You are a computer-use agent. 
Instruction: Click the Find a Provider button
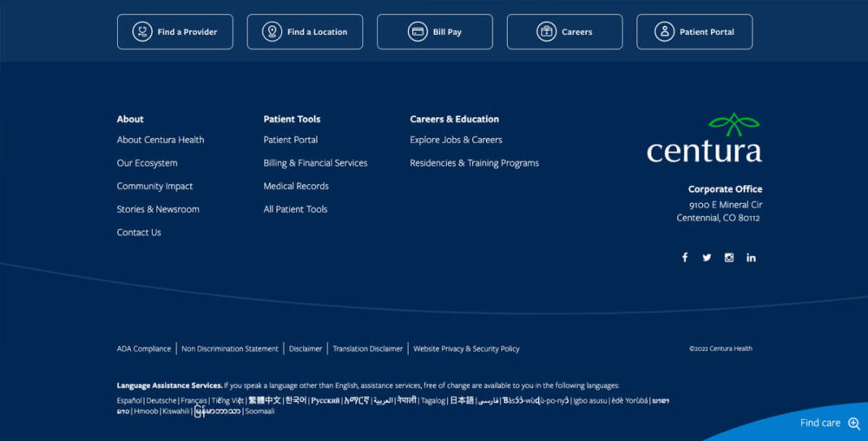(x=175, y=32)
